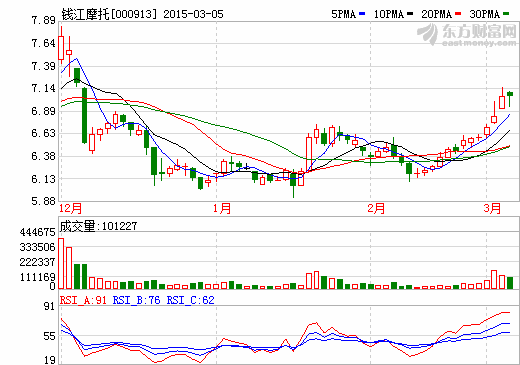Viewport: 520px width, 365px height.
Task: Click the stock title 钱江摩托[000913]
Action: [109, 14]
